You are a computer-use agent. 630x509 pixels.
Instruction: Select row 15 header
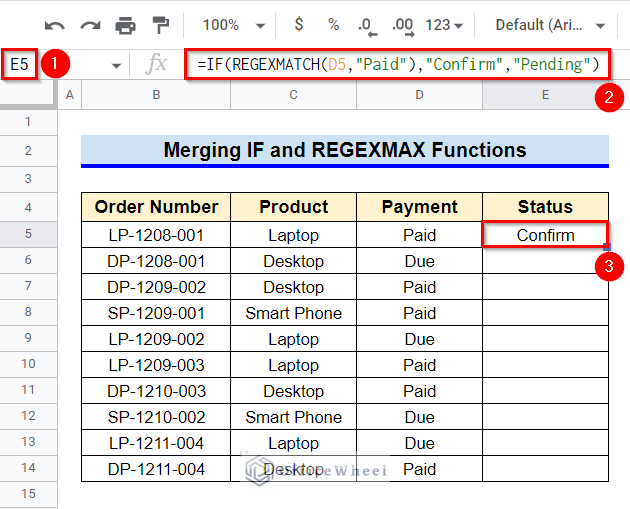(x=28, y=494)
